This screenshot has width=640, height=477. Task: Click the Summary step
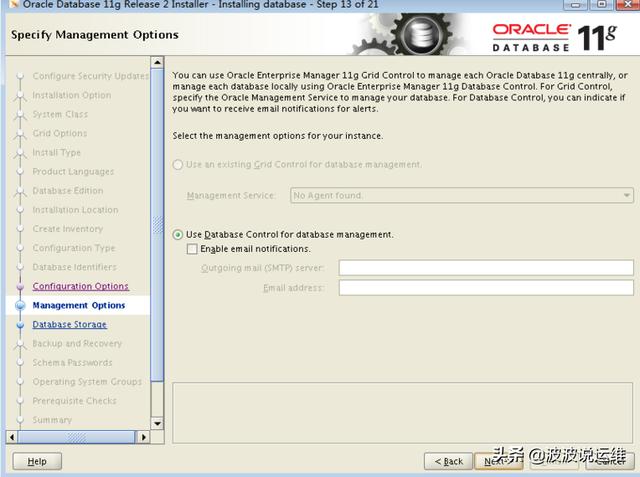point(52,420)
